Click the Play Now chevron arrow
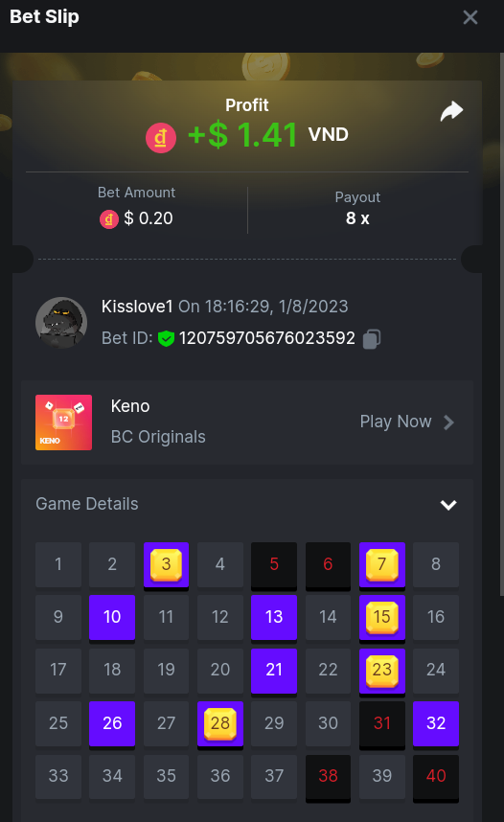Screen dimensions: 504x822 click(x=449, y=422)
